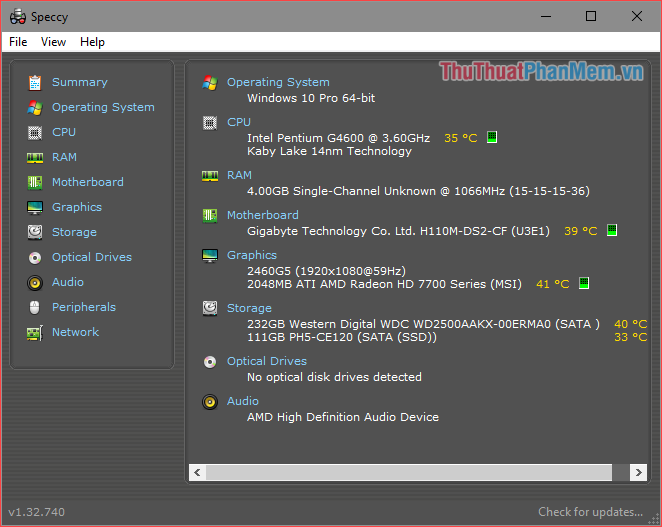This screenshot has height=527, width=662.
Task: Click the CPU heading link in main panel
Action: (x=239, y=122)
